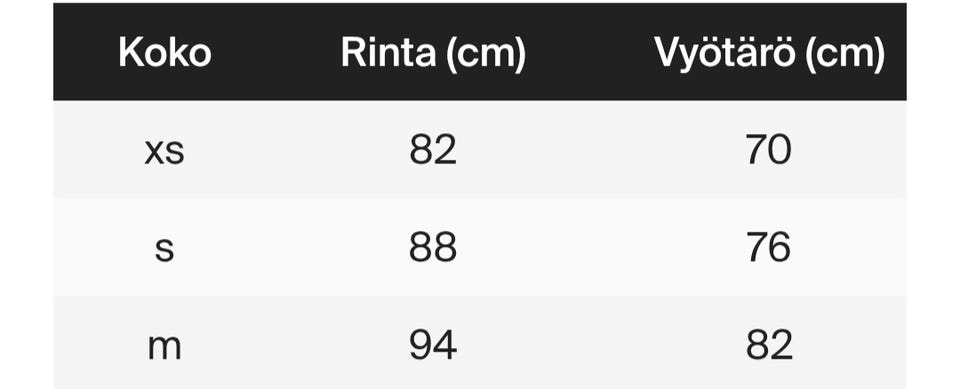
Task: Select the xs size cell
Action: pos(165,150)
